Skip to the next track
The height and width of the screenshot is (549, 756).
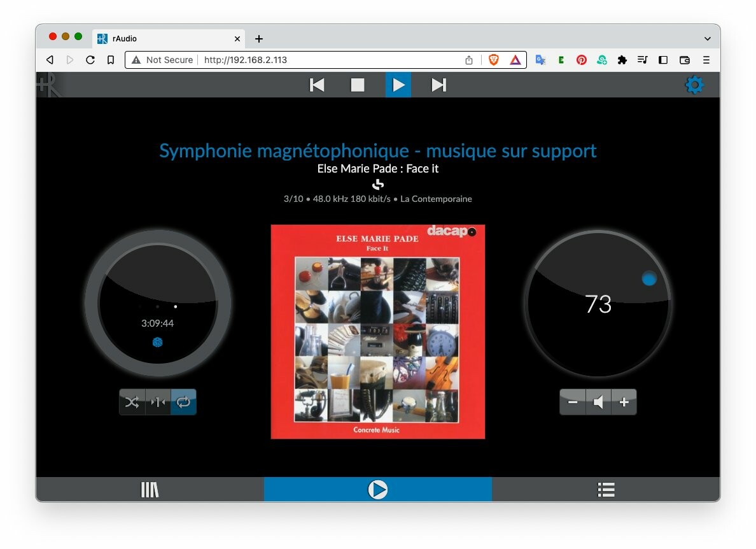tap(438, 85)
